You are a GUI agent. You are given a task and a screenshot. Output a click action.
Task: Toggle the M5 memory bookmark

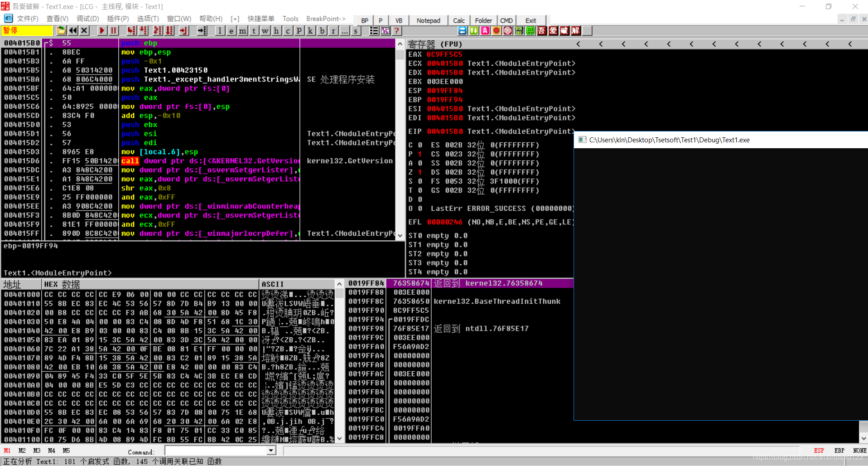[66, 451]
